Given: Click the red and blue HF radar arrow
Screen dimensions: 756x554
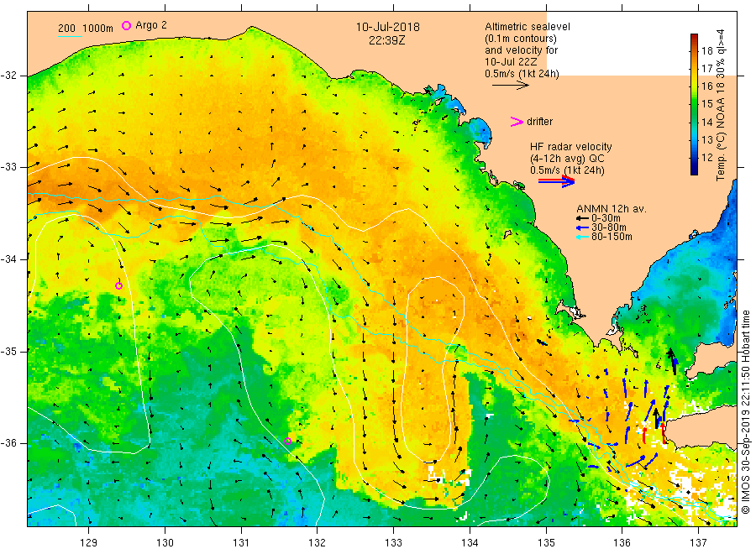Looking at the screenshot, I should [556, 181].
